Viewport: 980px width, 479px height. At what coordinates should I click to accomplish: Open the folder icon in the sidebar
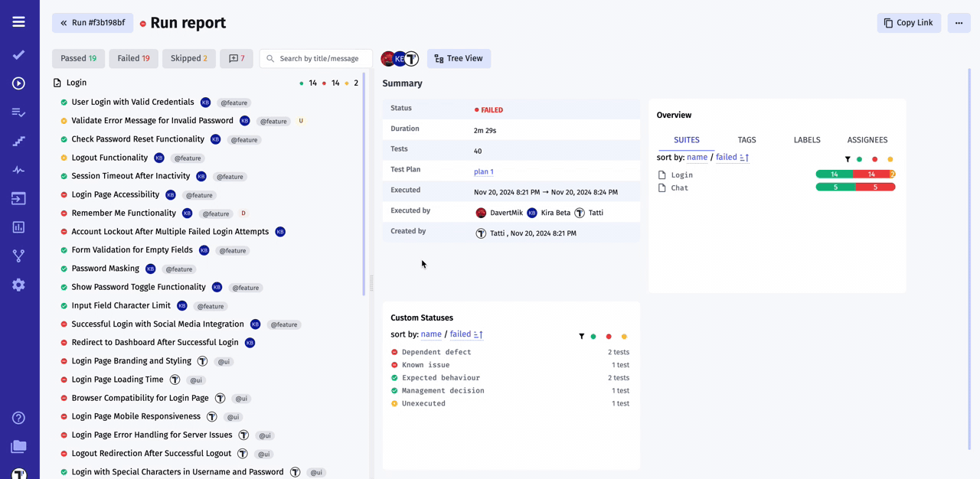point(18,447)
